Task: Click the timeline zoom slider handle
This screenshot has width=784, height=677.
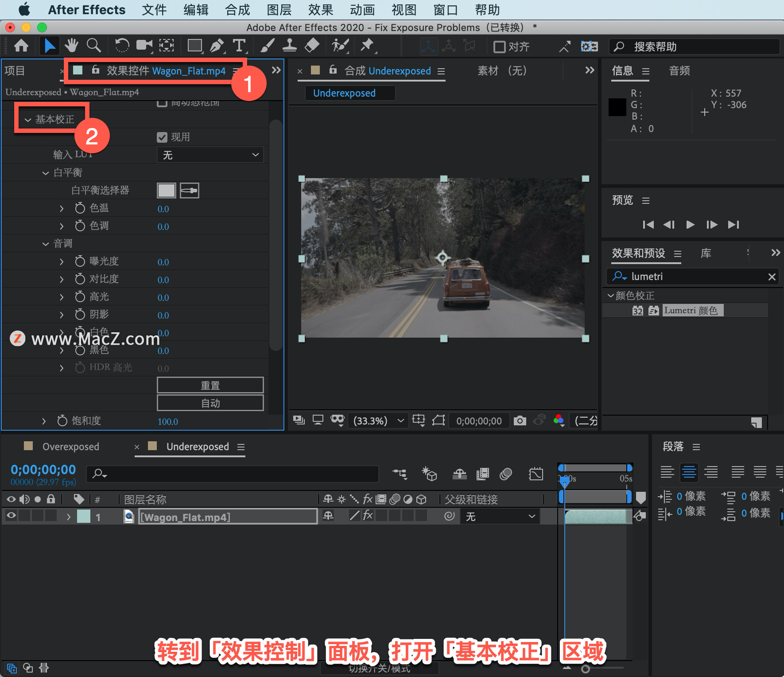Action: point(586,669)
